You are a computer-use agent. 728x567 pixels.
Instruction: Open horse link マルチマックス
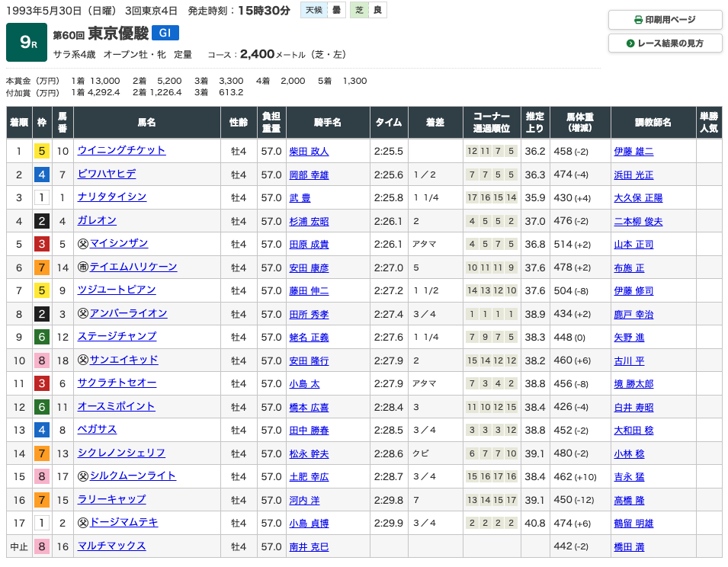click(111, 546)
